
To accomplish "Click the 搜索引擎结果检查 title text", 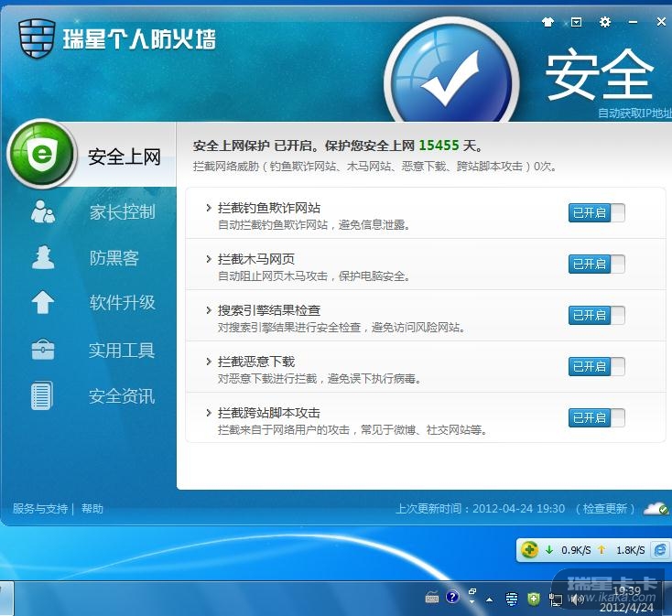I will [x=269, y=310].
